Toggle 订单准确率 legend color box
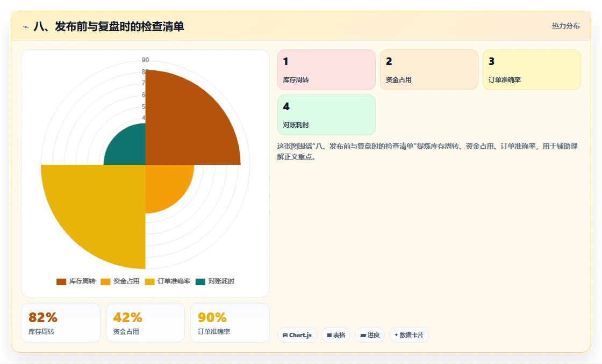The width and height of the screenshot is (602, 364). point(149,281)
